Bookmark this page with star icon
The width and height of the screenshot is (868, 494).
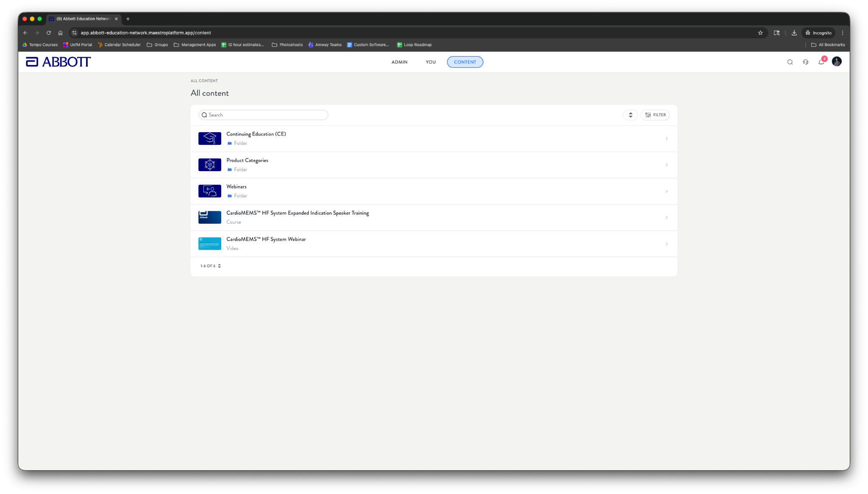(x=760, y=33)
